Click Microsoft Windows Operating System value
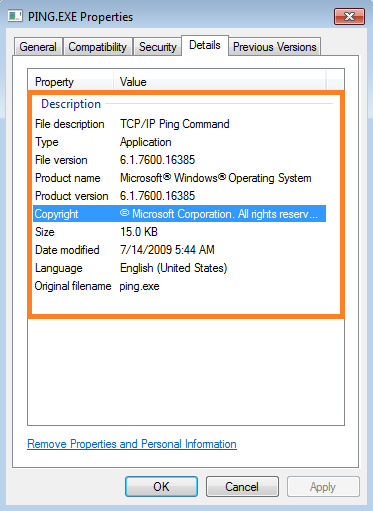The height and width of the screenshot is (511, 373). 216,178
